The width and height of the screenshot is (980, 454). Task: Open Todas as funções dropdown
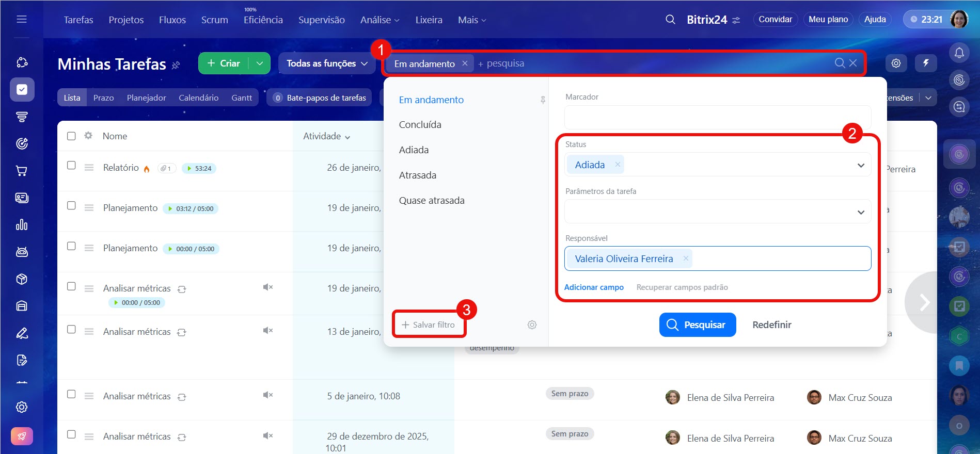(327, 63)
